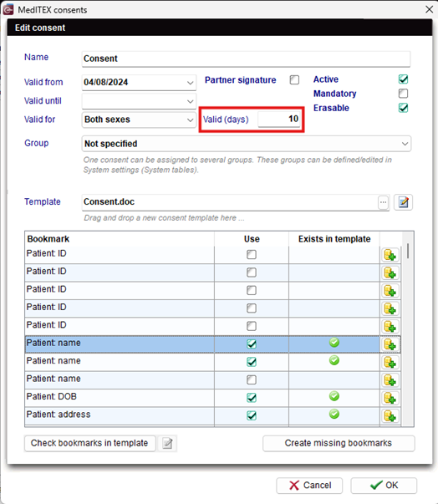
Task: Click the hint about consent groups
Action: 237,165
